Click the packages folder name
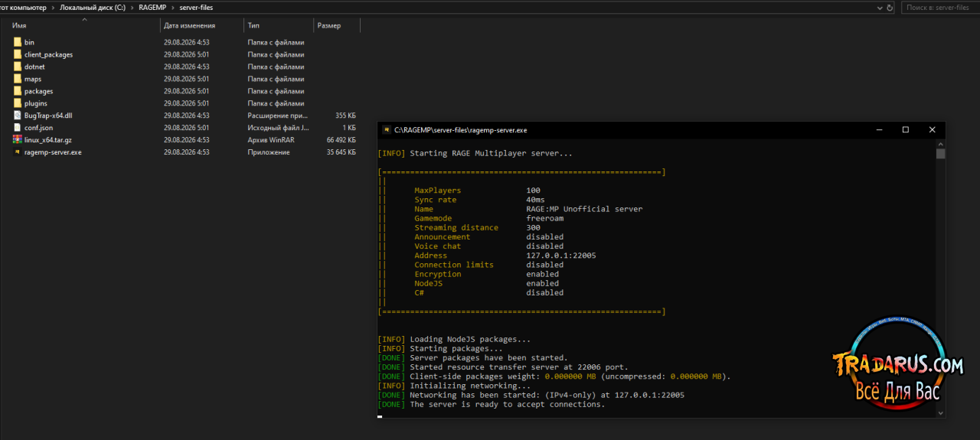This screenshot has width=980, height=440. pos(38,91)
